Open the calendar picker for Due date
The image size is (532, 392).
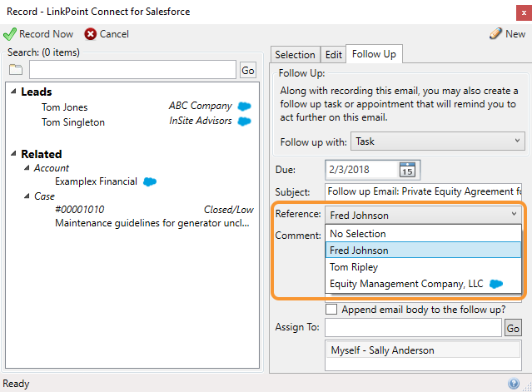[407, 170]
